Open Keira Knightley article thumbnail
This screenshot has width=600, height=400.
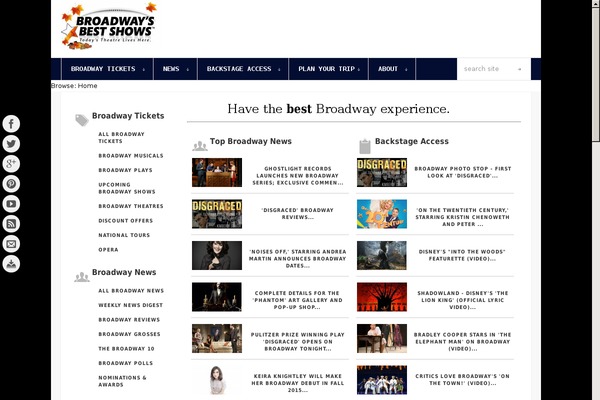(217, 380)
